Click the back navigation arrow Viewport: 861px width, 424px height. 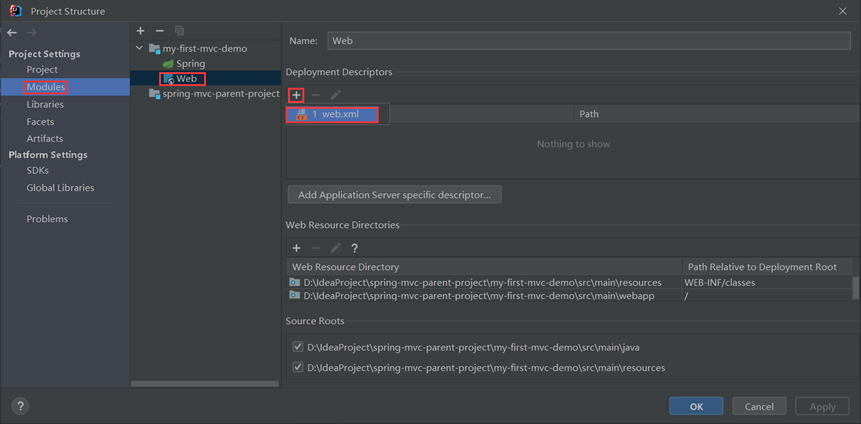12,33
